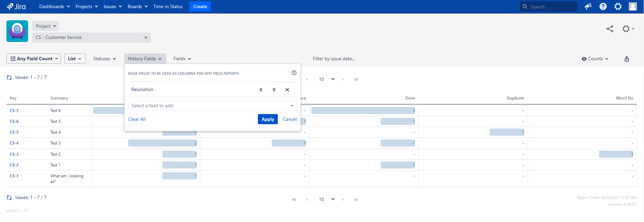644x222 pixels.
Task: Expand the Any Field Count report selector
Action: [34, 59]
